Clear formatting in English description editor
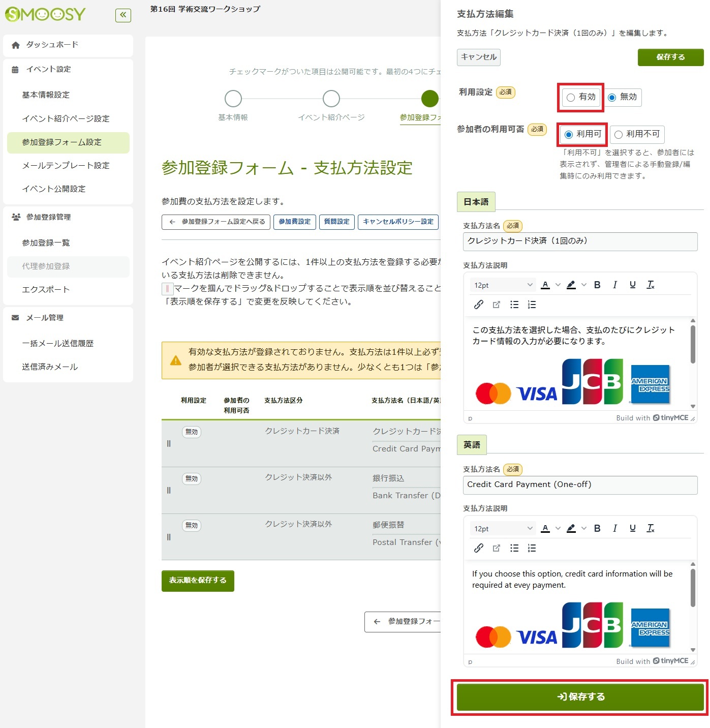 pyautogui.click(x=650, y=529)
